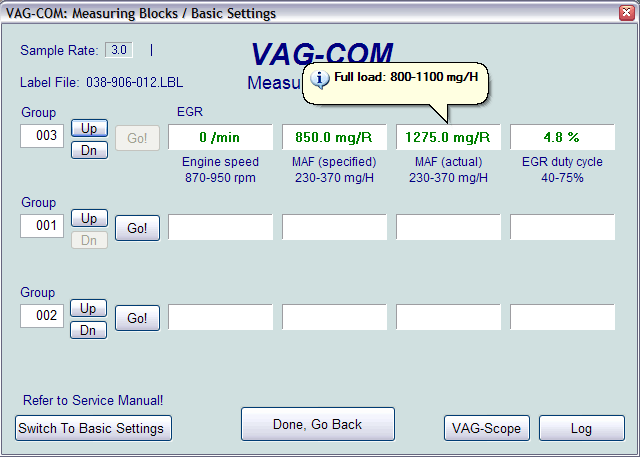640x457 pixels.
Task: Open VAG-Scope
Action: (x=487, y=428)
